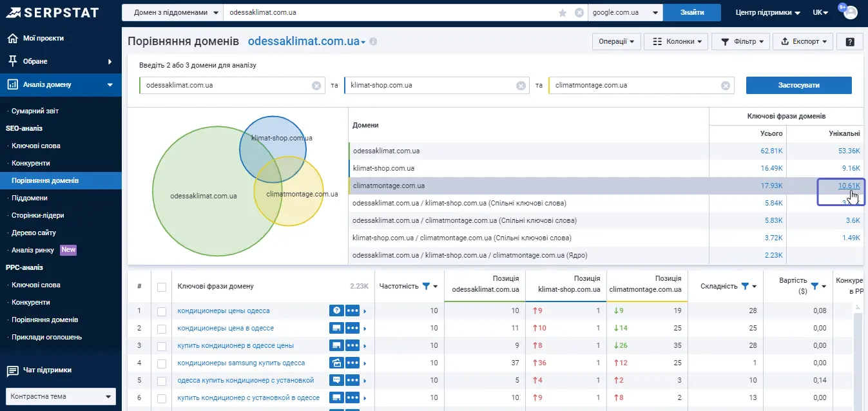Open the three-dots menu for row 2 keyword

coord(352,328)
